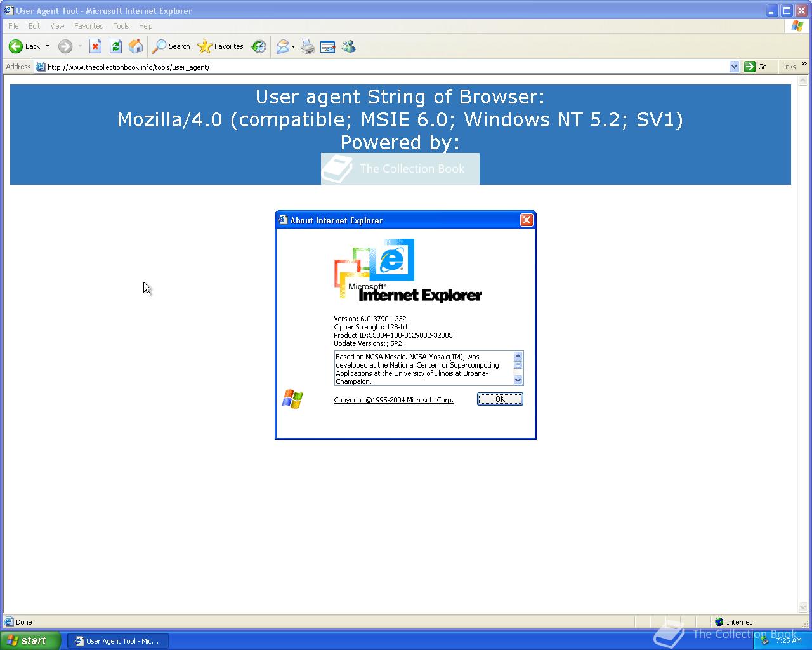Click the Mail envelope icon
This screenshot has height=650, width=812.
tap(283, 46)
